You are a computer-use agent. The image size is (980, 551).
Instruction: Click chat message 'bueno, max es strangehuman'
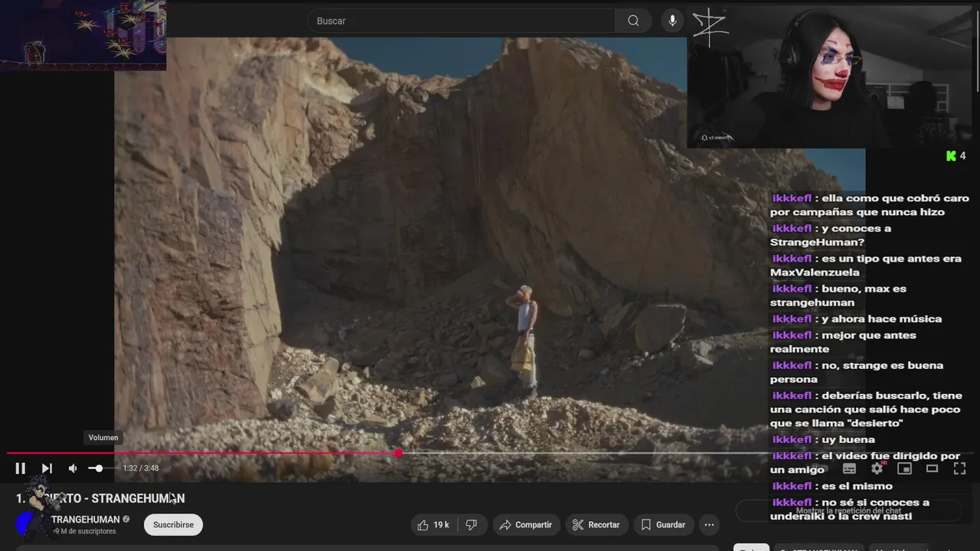point(839,295)
